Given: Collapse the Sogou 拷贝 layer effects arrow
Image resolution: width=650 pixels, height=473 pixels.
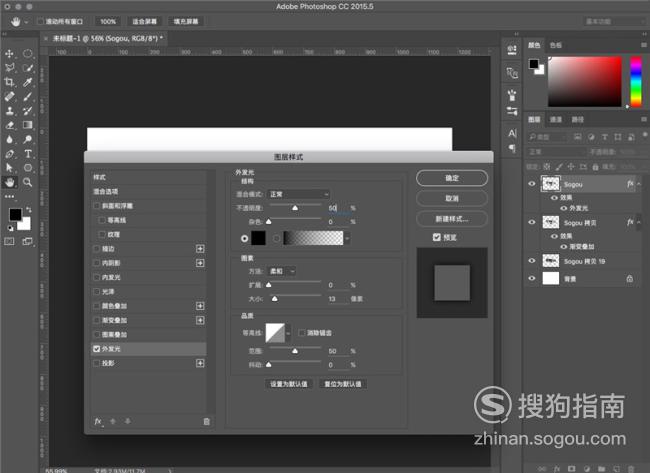Looking at the screenshot, I should (x=639, y=223).
